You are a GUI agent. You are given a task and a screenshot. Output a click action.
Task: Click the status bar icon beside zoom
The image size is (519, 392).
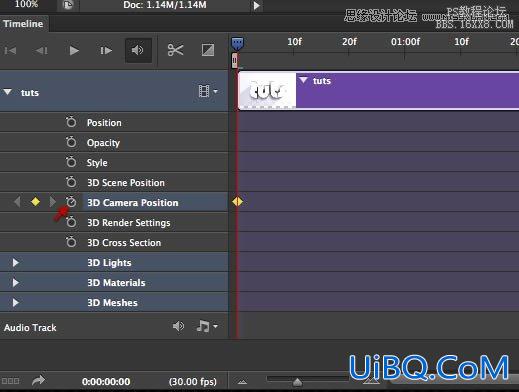click(68, 5)
